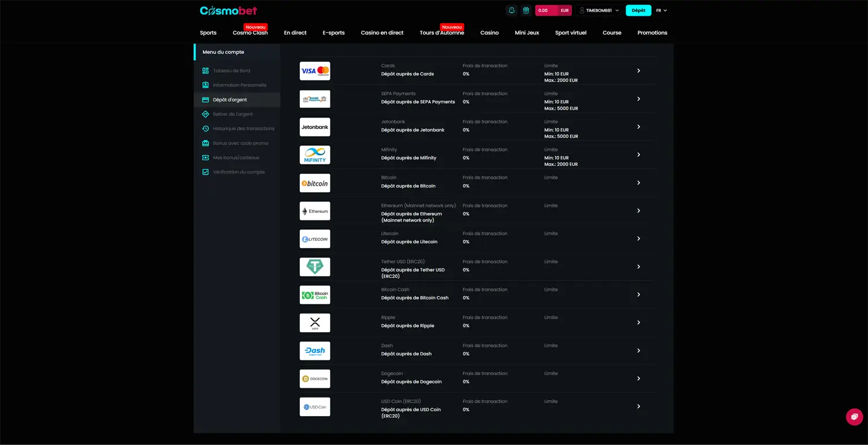Viewport: 868px width, 445px height.
Task: Click the Cosmobet logo
Action: (229, 10)
